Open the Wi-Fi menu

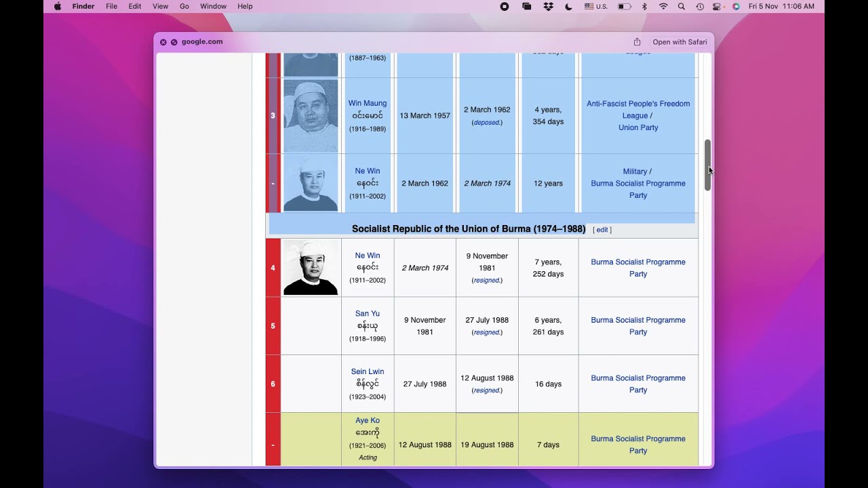tap(663, 6)
